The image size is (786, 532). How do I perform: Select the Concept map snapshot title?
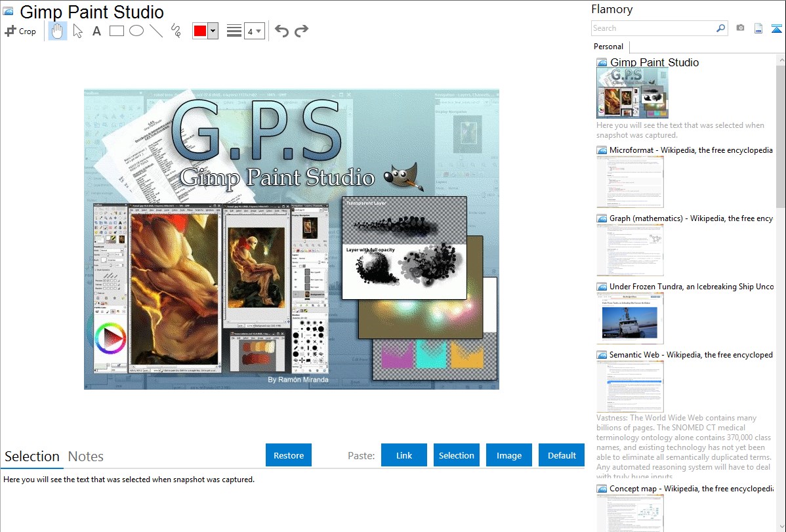(691, 489)
